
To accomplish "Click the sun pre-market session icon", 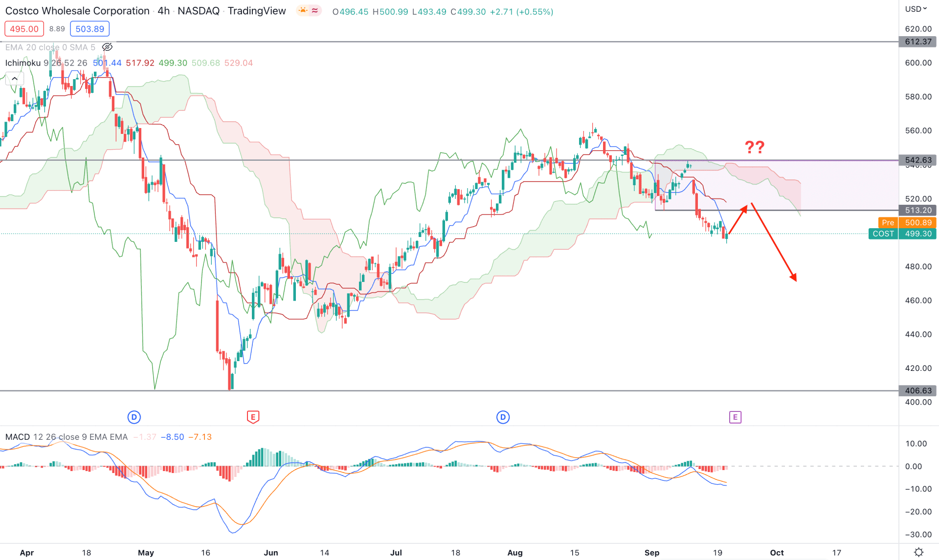I will coord(303,11).
